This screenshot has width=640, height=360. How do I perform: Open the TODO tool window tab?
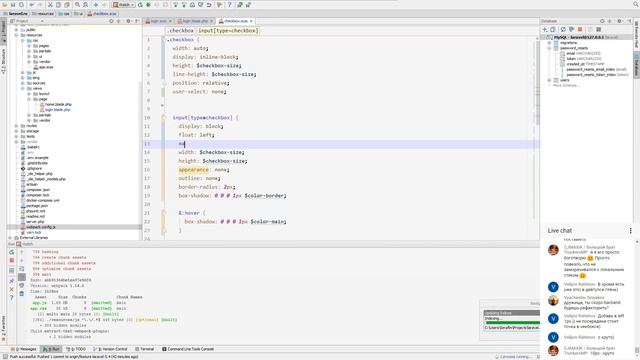click(76, 349)
